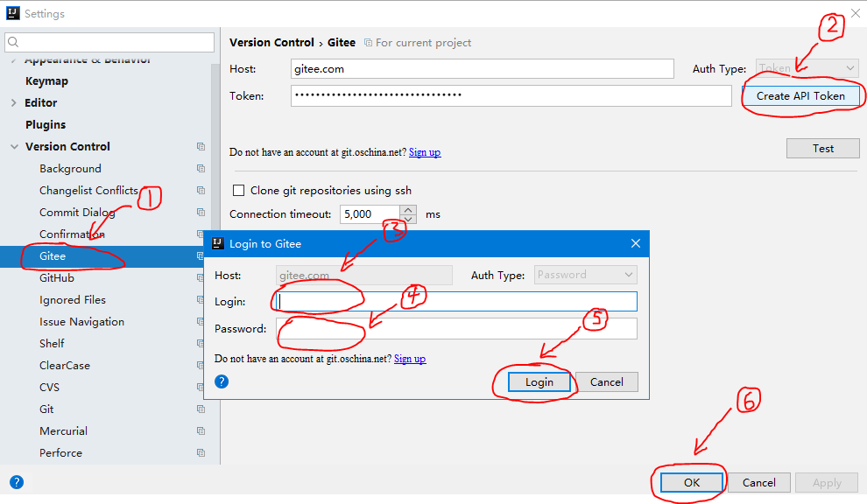Select GitHub under Version Control
This screenshot has height=504, width=867.
[57, 278]
